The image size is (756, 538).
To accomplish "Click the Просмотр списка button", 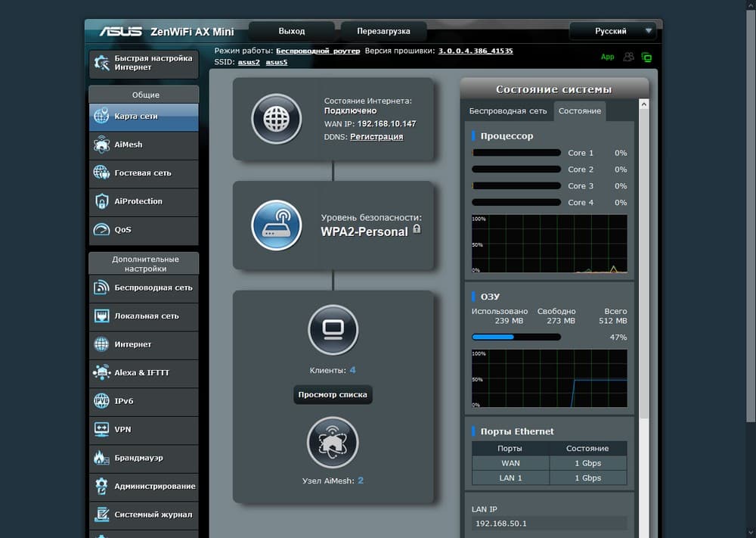I will point(333,395).
